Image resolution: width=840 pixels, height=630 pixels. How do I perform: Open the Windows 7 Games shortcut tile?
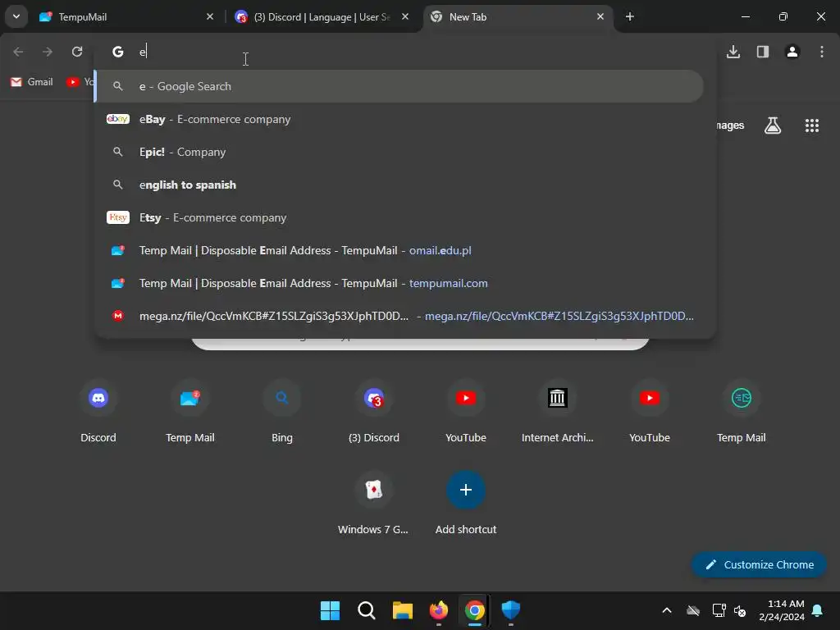[374, 504]
